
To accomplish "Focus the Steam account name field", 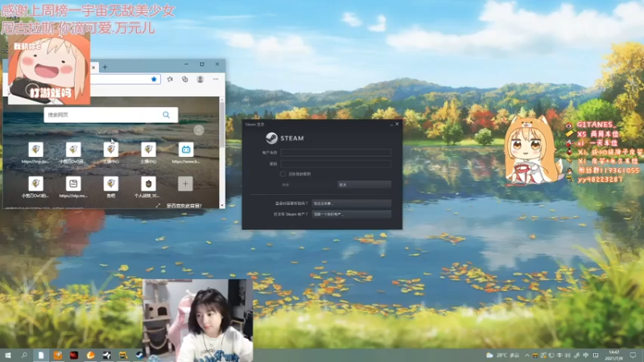I will point(336,152).
